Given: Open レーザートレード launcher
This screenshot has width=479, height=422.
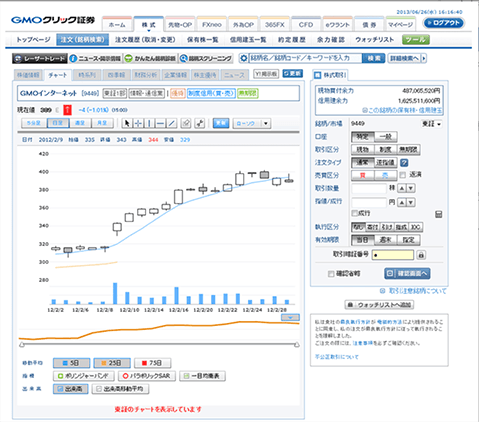Looking at the screenshot, I should click(40, 59).
